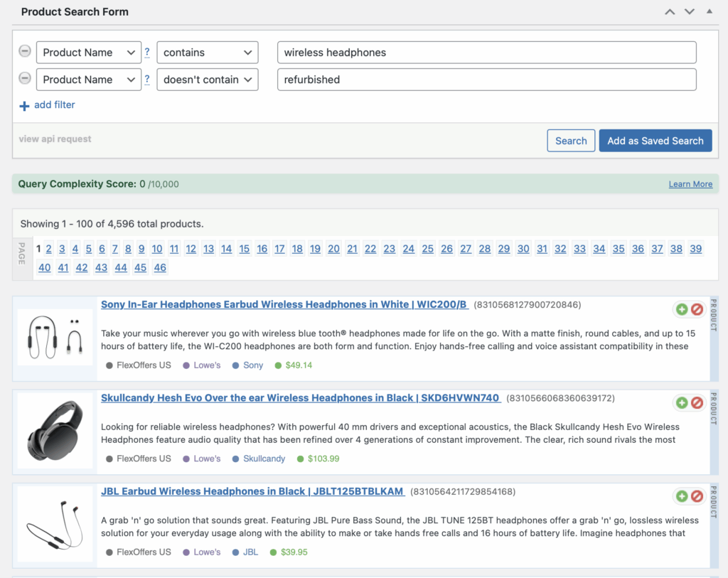Image resolution: width=728 pixels, height=578 pixels.
Task: Go to results page 2
Action: point(48,249)
